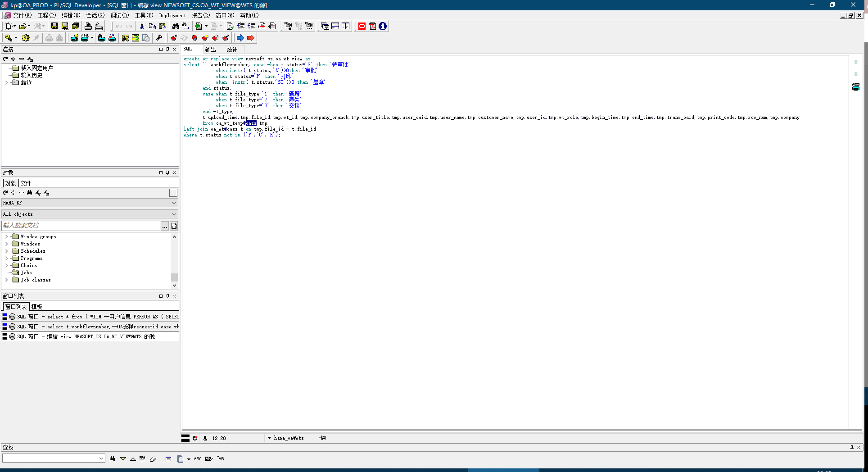Image resolution: width=868 pixels, height=472 pixels.
Task: Click Find Next yellow down triangle
Action: (123, 458)
